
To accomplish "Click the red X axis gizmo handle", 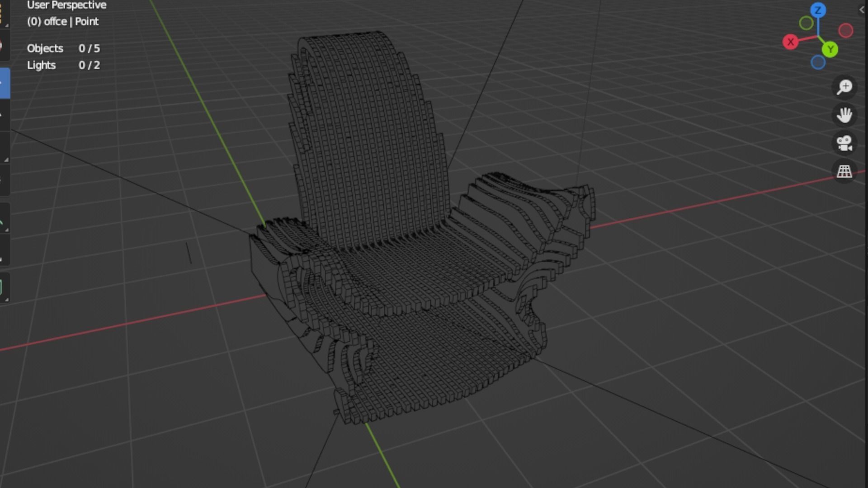I will click(x=791, y=42).
